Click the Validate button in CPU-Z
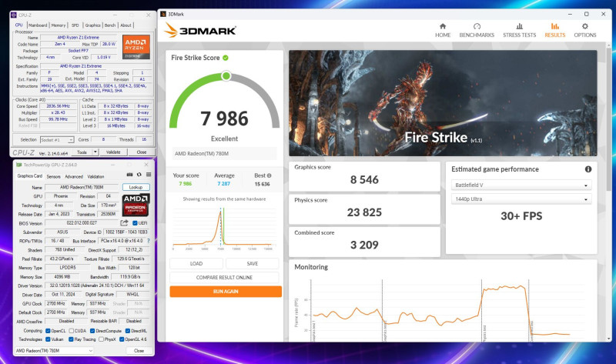This screenshot has width=616, height=364. pos(113,152)
